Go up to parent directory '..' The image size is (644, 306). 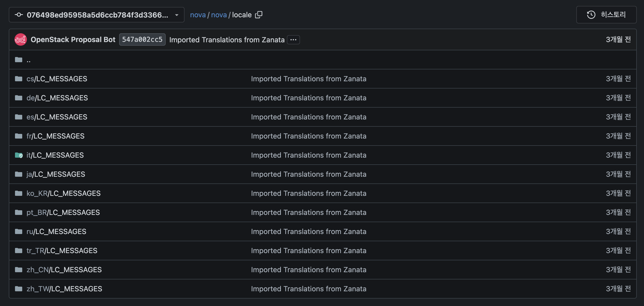(x=28, y=60)
